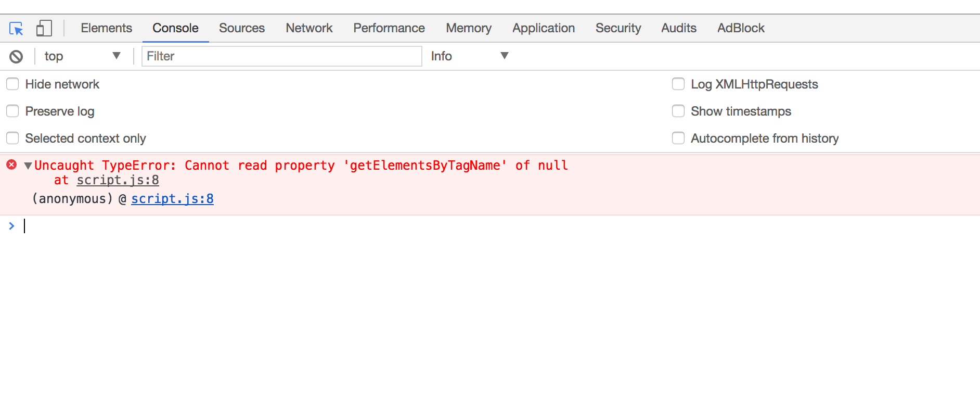Click the blue console prompt chevron
The height and width of the screenshot is (404, 980).
(11, 226)
